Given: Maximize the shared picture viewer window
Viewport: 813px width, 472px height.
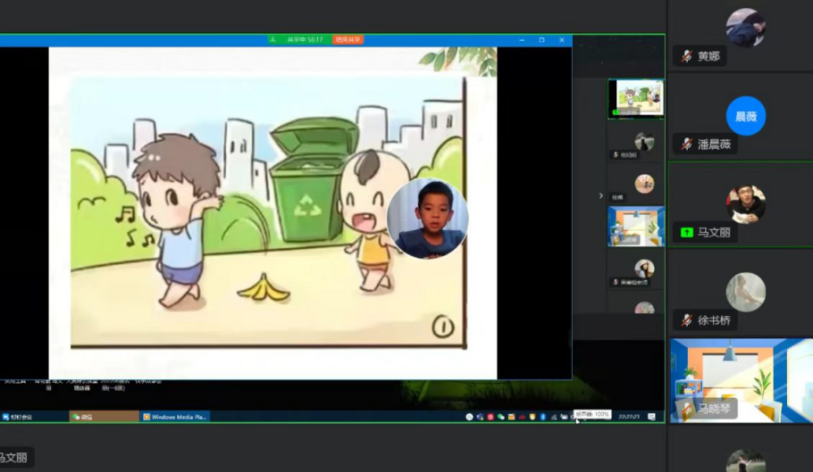Looking at the screenshot, I should tap(541, 40).
